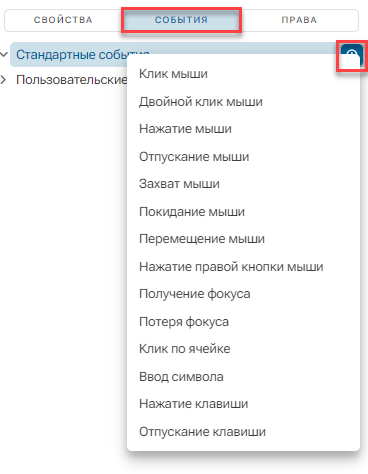Select Ввод символа entry
Viewport: 368px width, 474px height.
[243, 376]
